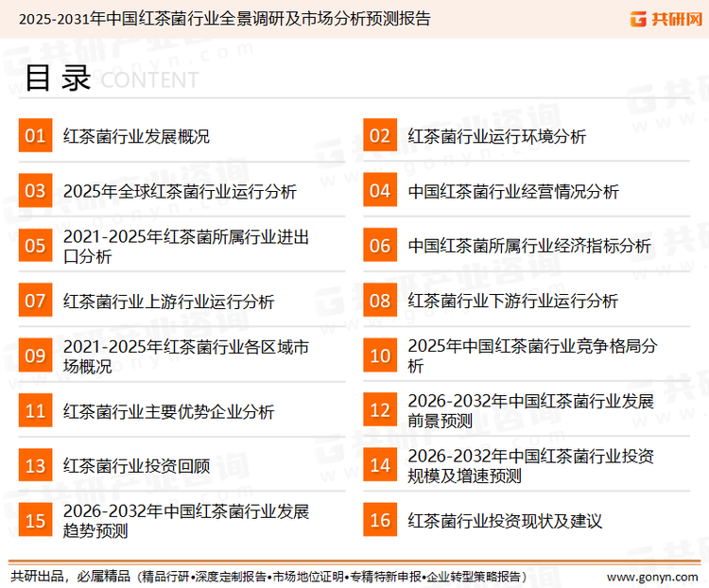Click the orange 02 number badge
Screen dimensions: 709x588
click(380, 136)
